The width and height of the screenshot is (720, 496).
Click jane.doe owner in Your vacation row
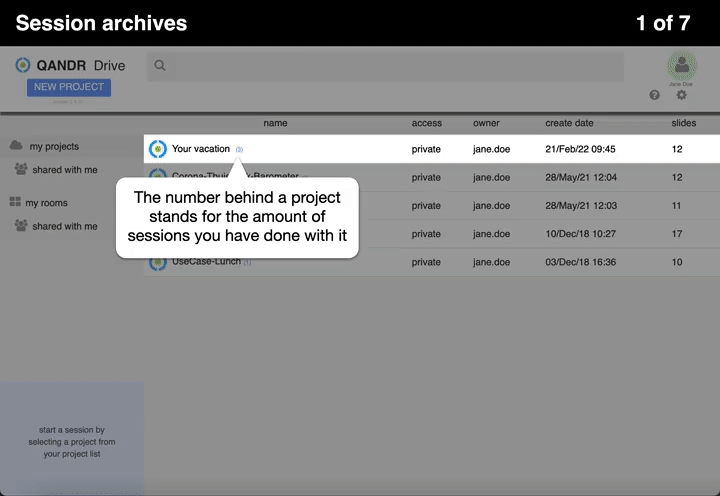[x=491, y=149]
